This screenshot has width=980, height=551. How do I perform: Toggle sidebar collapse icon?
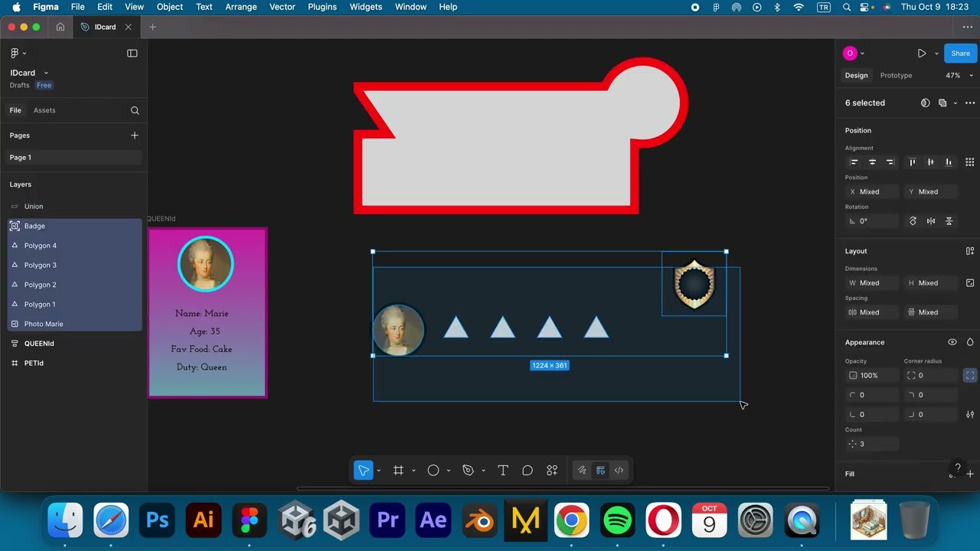tap(132, 53)
